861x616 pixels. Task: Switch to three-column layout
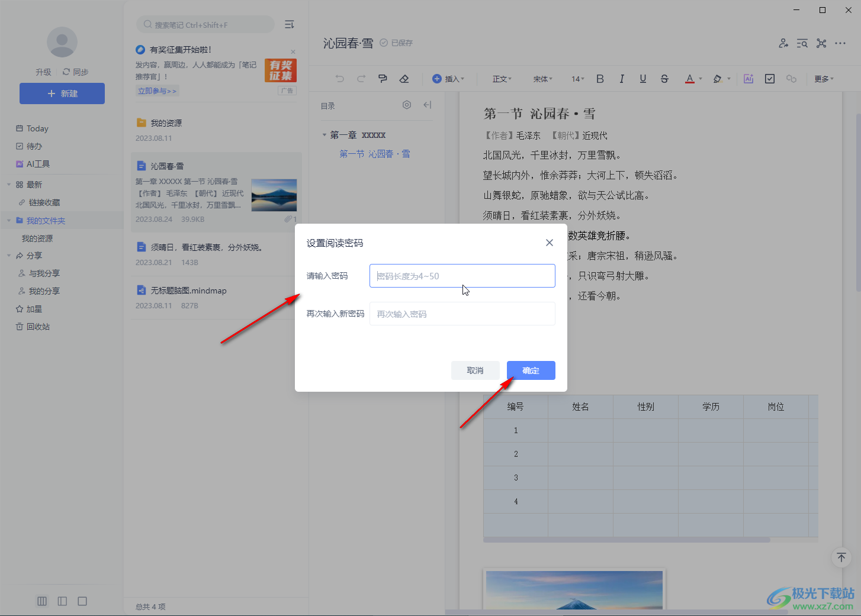(42, 601)
